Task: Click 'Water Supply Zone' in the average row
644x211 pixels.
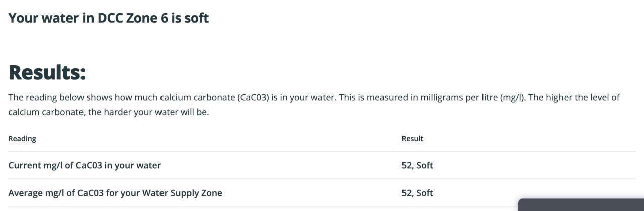Action: 183,193
